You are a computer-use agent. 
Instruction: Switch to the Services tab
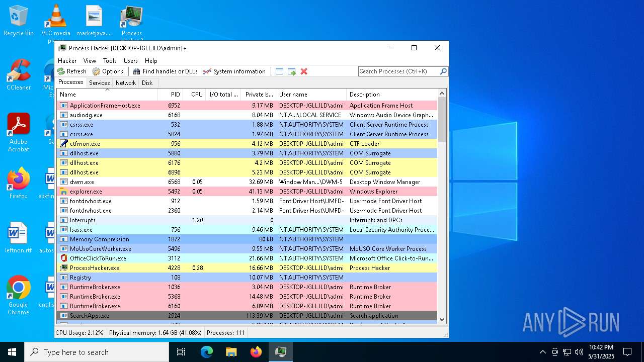point(99,83)
